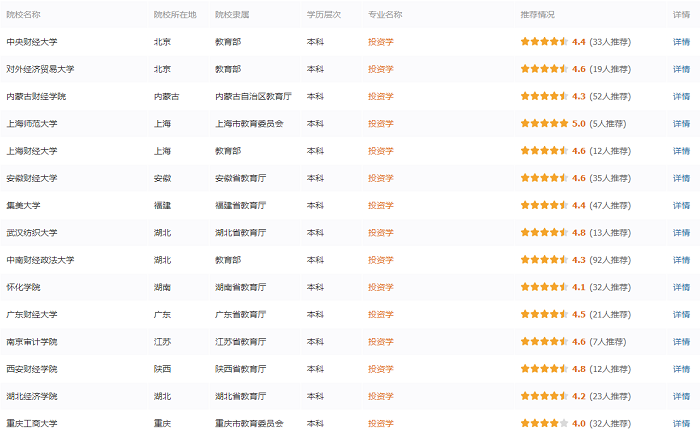Open the 对外经济贸易大学 school link
The height and width of the screenshot is (435, 700).
(x=40, y=69)
